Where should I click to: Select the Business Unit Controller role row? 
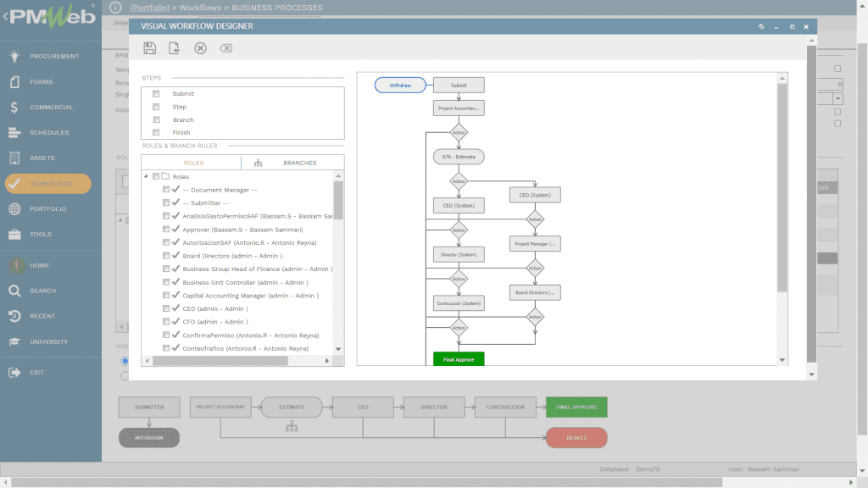(x=245, y=282)
